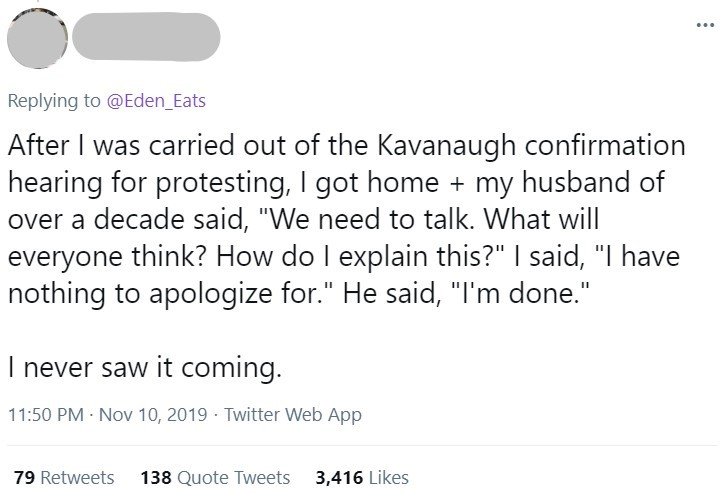Click the "Replying to" label text
Screen dimensions: 726x498
coord(54,100)
